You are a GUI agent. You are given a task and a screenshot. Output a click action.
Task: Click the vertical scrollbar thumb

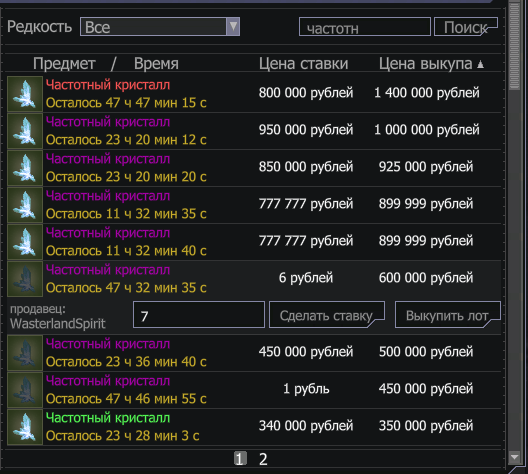514,45
